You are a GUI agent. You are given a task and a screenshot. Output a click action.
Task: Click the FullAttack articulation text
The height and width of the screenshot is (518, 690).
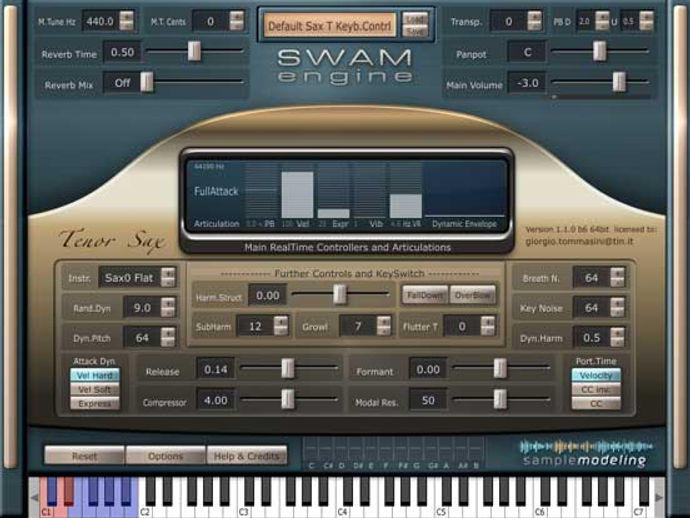tap(216, 191)
